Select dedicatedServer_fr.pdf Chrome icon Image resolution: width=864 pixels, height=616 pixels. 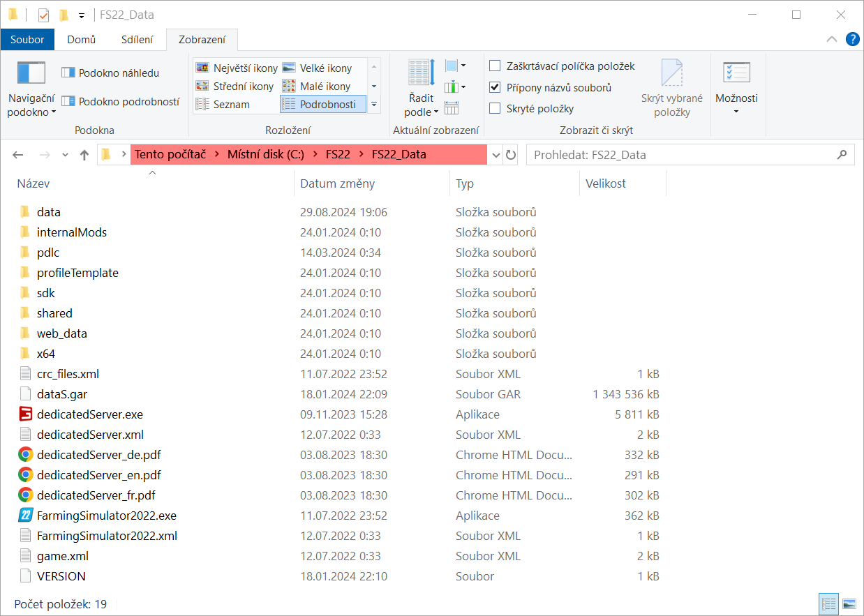tap(26, 495)
